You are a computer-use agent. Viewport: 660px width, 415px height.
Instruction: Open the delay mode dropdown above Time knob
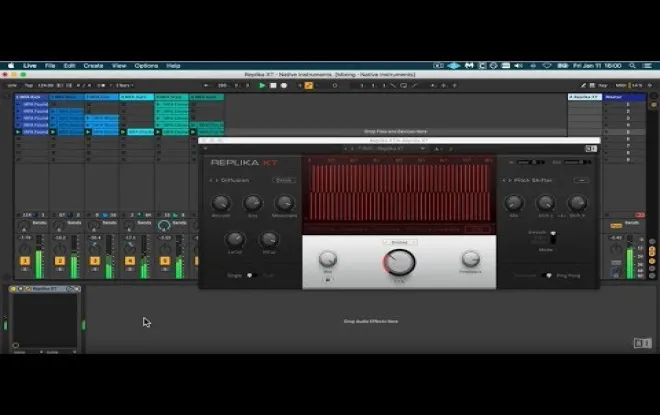[399, 242]
